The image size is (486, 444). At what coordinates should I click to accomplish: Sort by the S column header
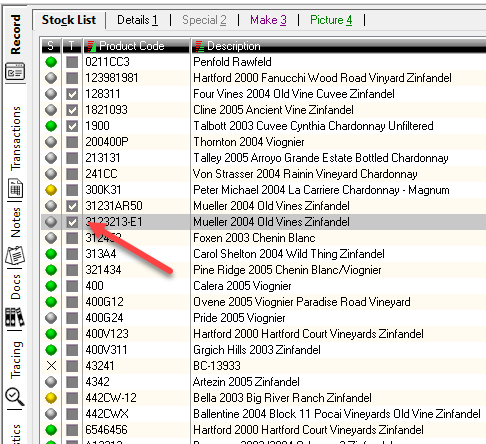51,46
